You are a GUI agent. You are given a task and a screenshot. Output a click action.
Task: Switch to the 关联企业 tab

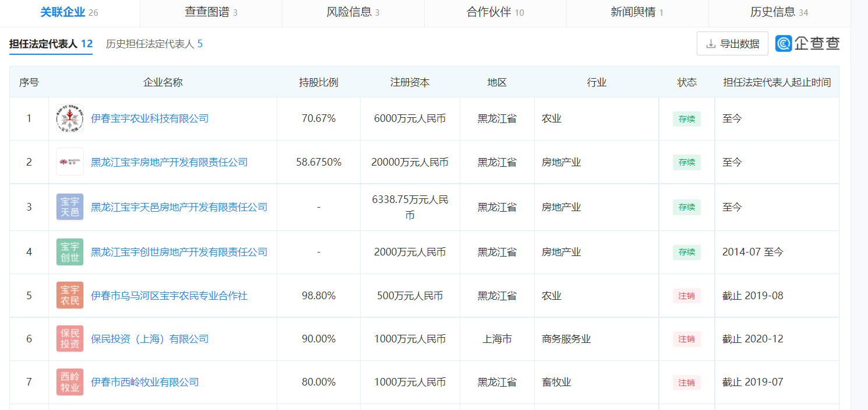click(69, 12)
